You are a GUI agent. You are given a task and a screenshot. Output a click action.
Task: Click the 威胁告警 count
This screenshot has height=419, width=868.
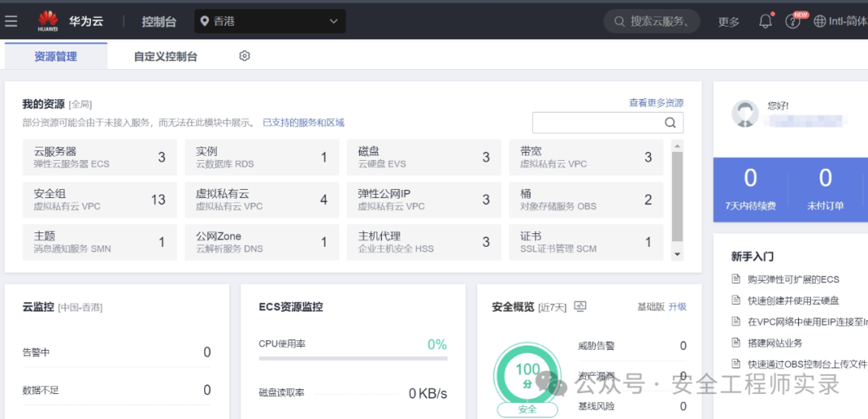point(683,346)
